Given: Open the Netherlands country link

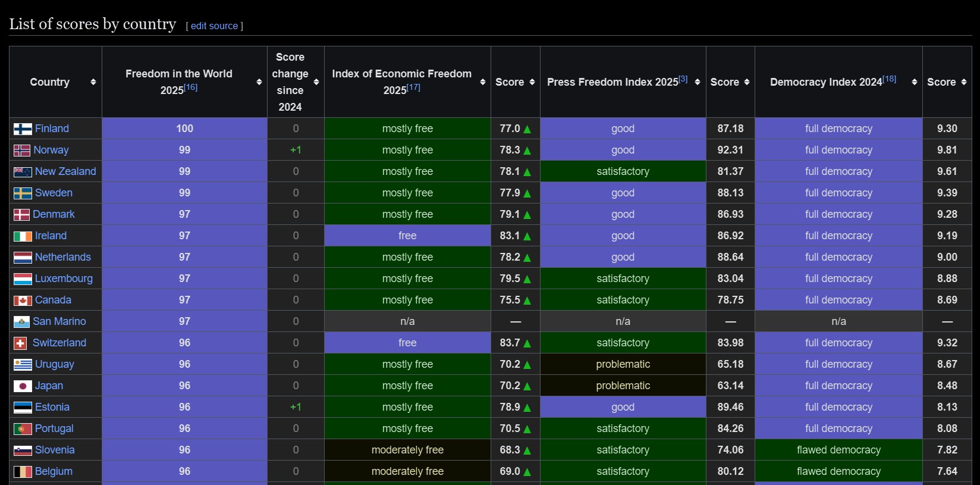Looking at the screenshot, I should point(63,257).
